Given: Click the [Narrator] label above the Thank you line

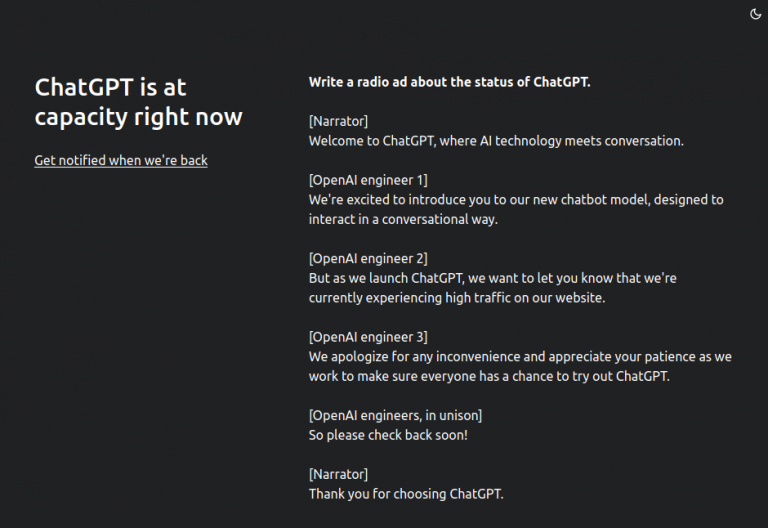Looking at the screenshot, I should click(x=338, y=474).
